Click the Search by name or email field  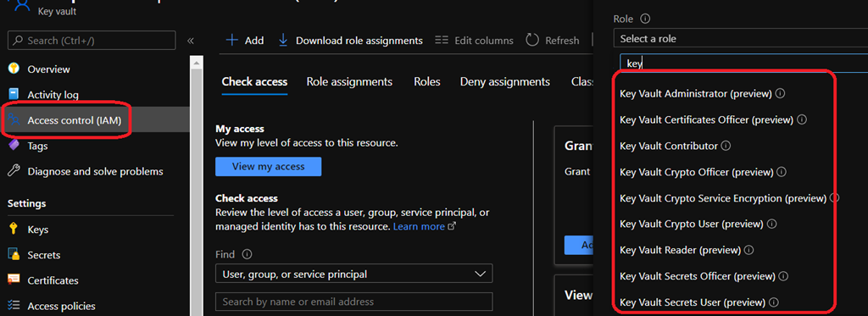(x=353, y=302)
